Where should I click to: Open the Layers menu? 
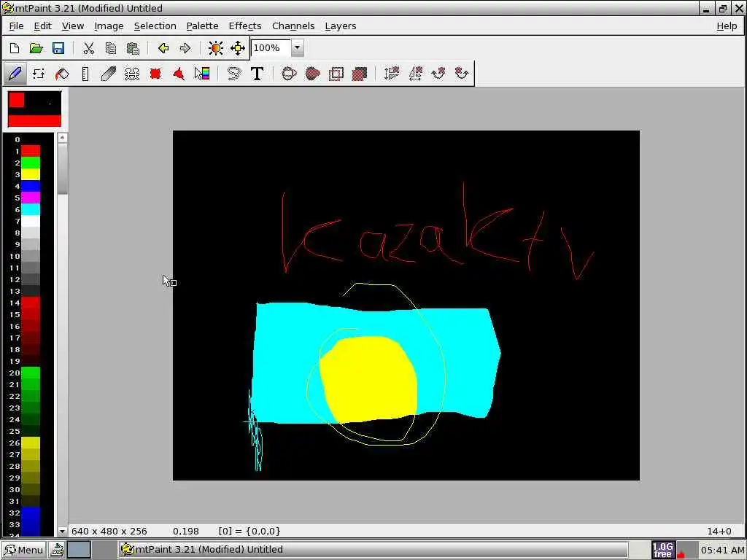click(340, 26)
